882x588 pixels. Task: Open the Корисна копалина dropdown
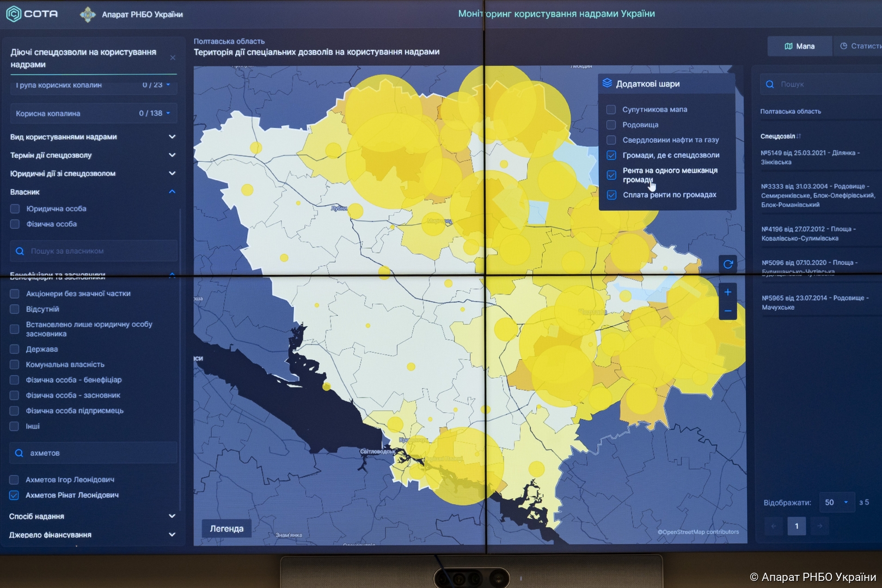pos(93,113)
